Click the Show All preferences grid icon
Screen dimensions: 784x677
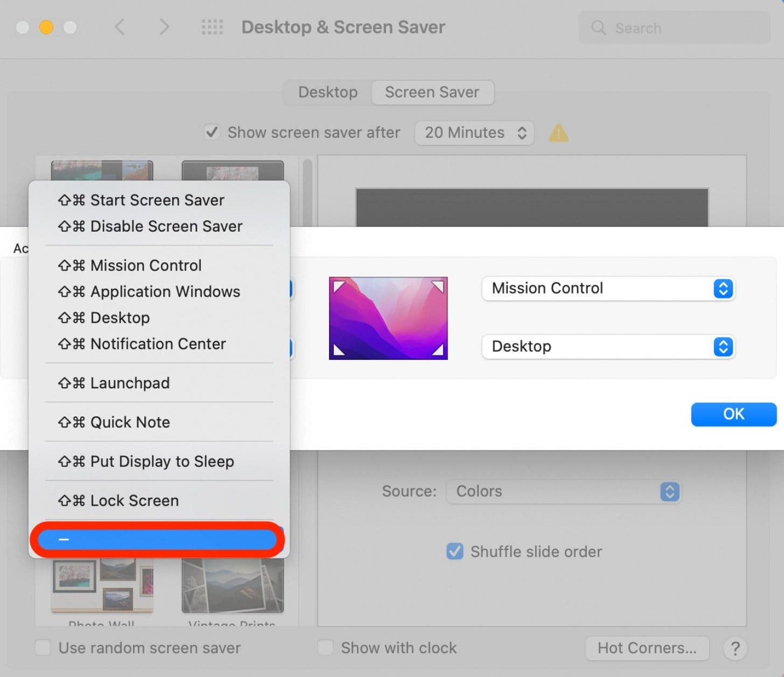pyautogui.click(x=212, y=27)
